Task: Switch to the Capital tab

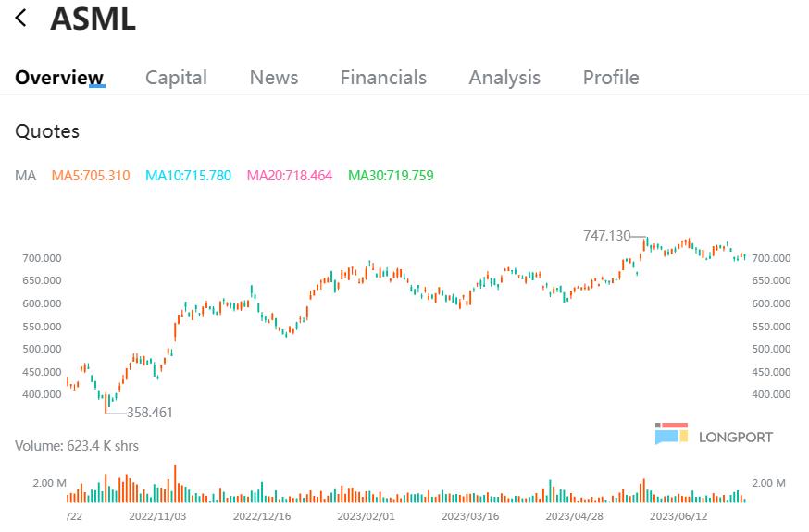Action: (x=176, y=78)
